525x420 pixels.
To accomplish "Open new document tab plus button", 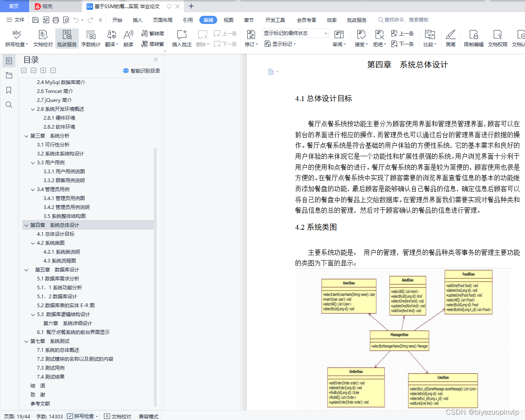I will point(191,6).
